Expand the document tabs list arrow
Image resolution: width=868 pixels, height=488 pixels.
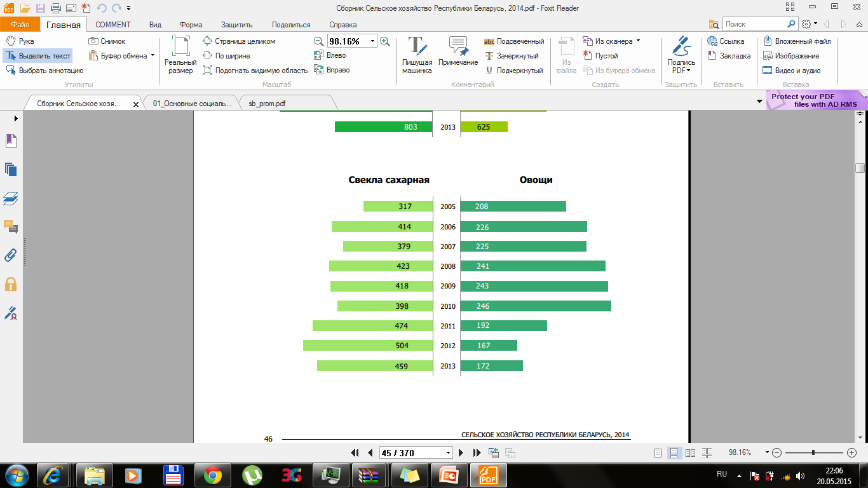pyautogui.click(x=759, y=102)
